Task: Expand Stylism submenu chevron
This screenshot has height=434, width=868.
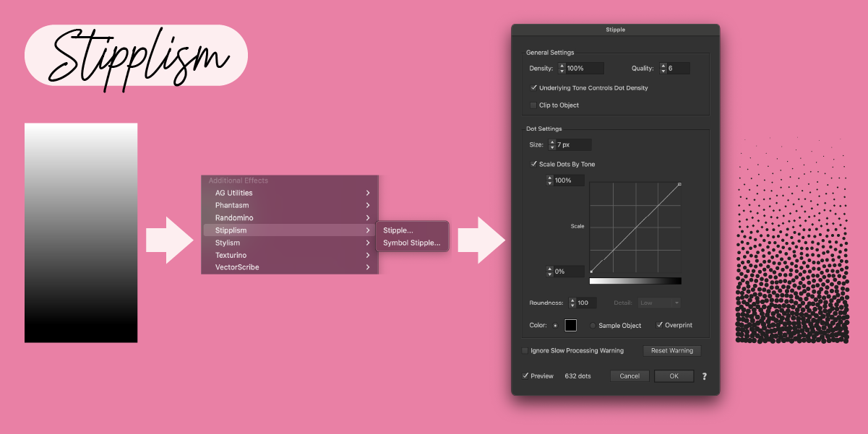Action: (x=368, y=243)
